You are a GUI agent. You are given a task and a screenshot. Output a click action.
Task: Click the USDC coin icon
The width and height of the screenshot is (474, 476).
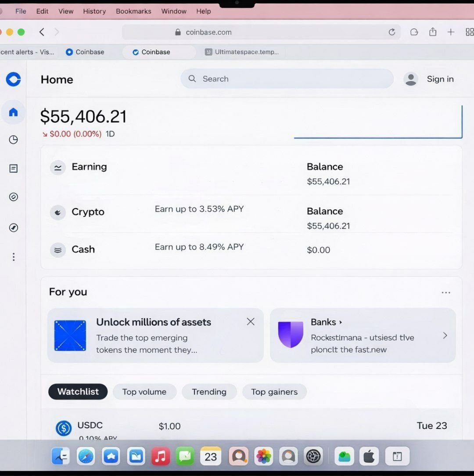64,428
